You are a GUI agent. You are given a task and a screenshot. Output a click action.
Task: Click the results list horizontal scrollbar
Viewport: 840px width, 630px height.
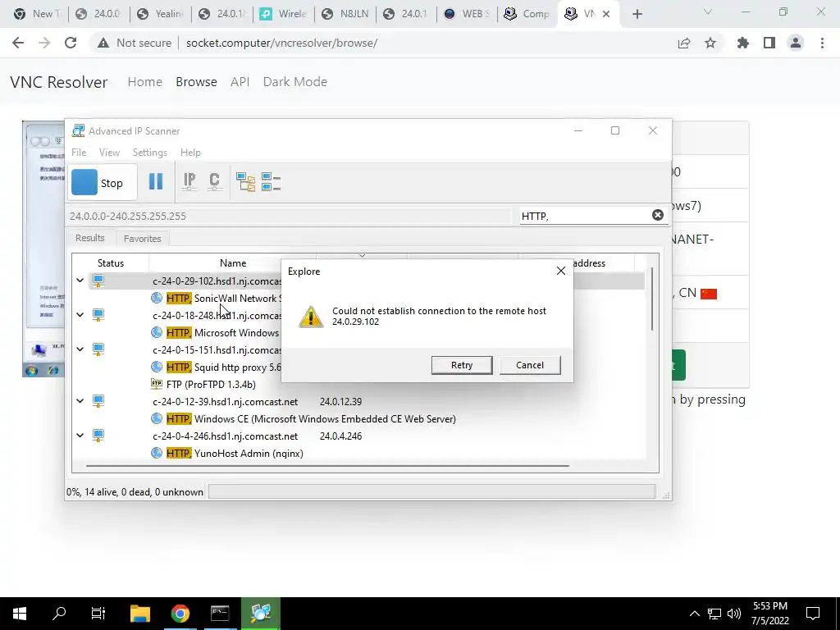(x=326, y=466)
